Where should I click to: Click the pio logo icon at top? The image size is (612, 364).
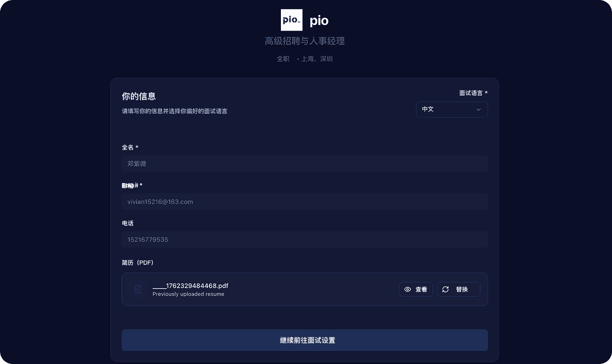291,20
